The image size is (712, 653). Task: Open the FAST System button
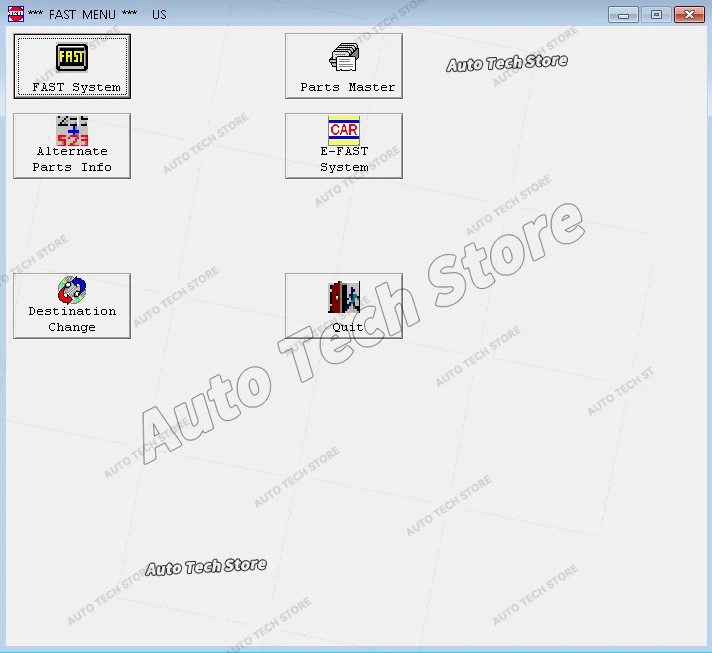[x=72, y=66]
